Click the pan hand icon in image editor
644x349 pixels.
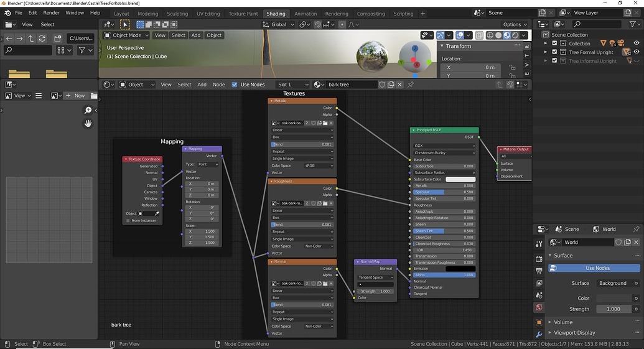coord(88,123)
